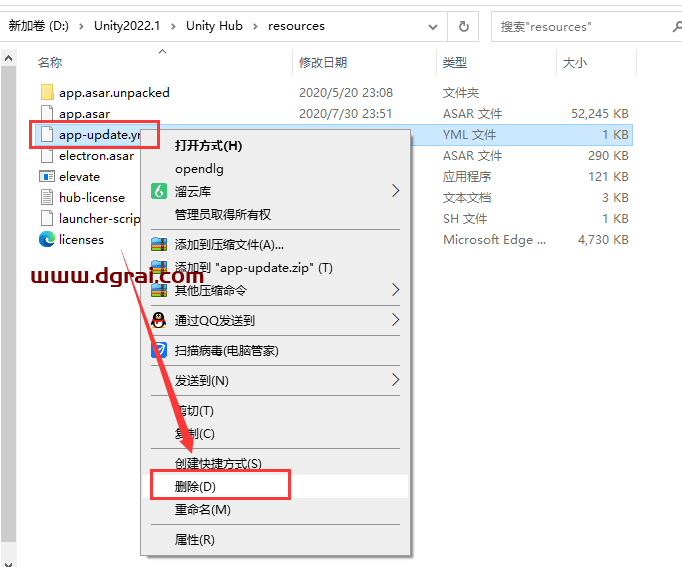Click the blue shield 电脑管家 icon
This screenshot has width=682, height=567.
[159, 350]
